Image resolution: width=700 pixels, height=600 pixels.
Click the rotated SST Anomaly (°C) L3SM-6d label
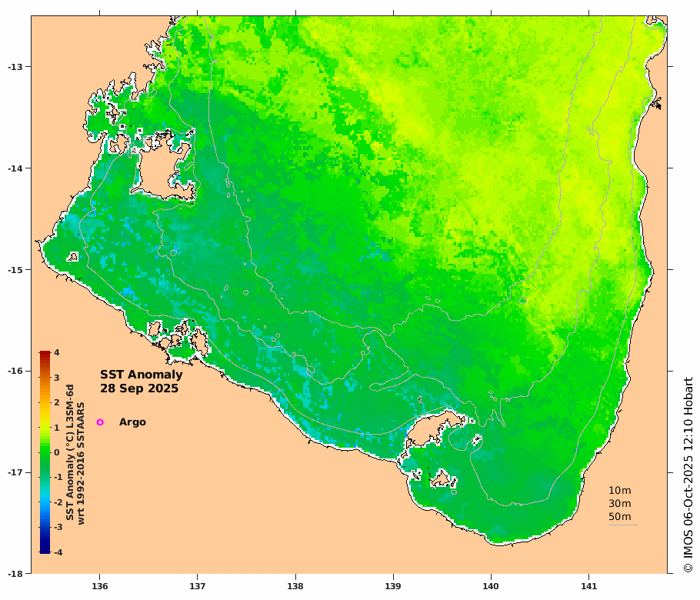pos(70,452)
